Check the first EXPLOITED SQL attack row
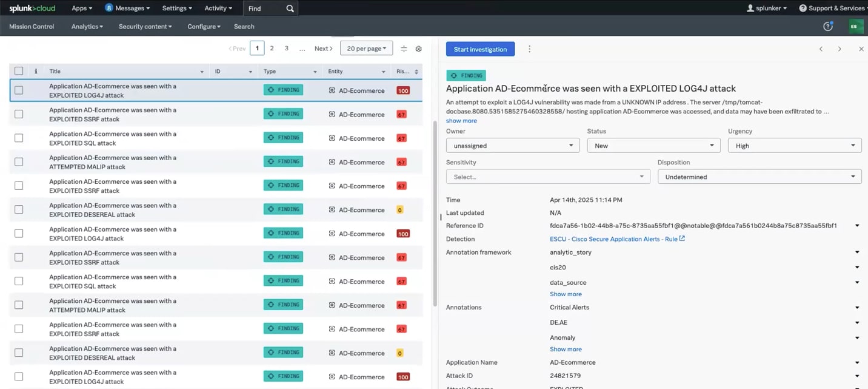The image size is (868, 389). tap(19, 138)
